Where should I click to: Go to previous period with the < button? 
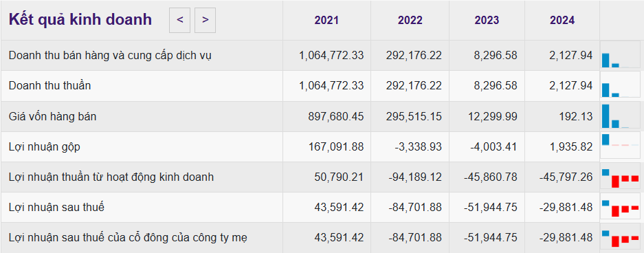[x=179, y=20]
